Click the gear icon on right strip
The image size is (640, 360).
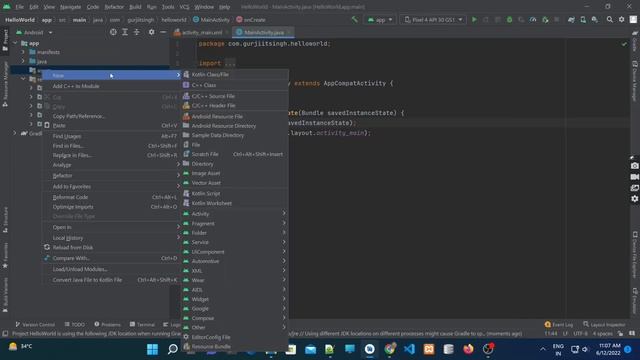[x=634, y=199]
